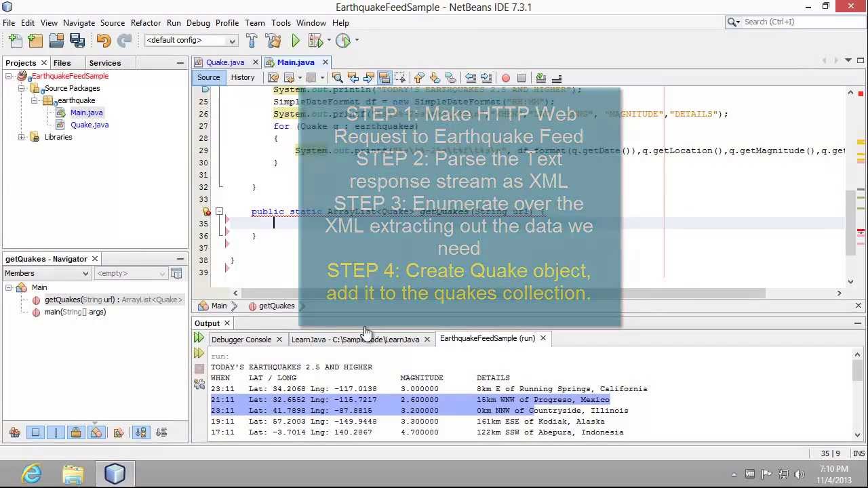Screen dimensions: 868x488
Task: Click getQuakes breadcrumb below editor
Action: coord(277,306)
